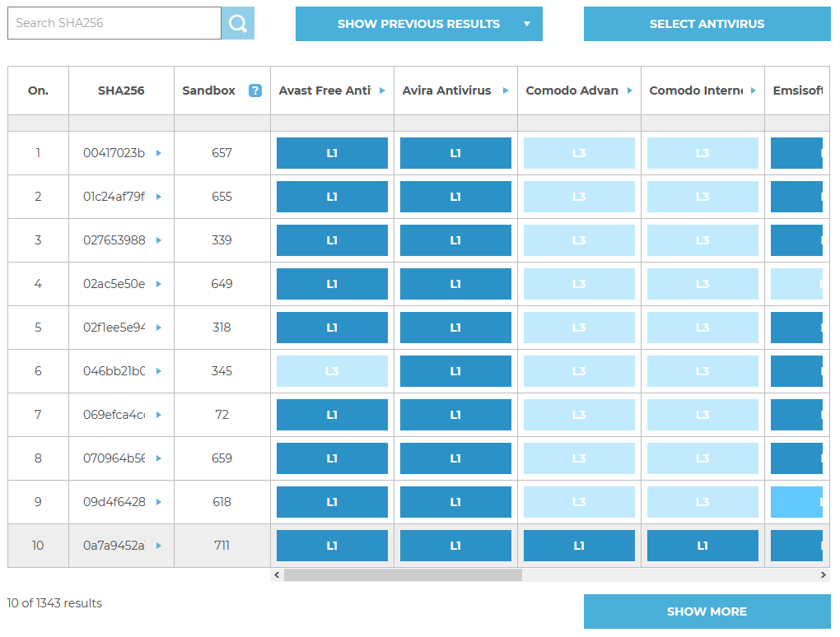840x637 pixels.
Task: Click Comodo Advanced L1 cell in row 10
Action: [579, 546]
